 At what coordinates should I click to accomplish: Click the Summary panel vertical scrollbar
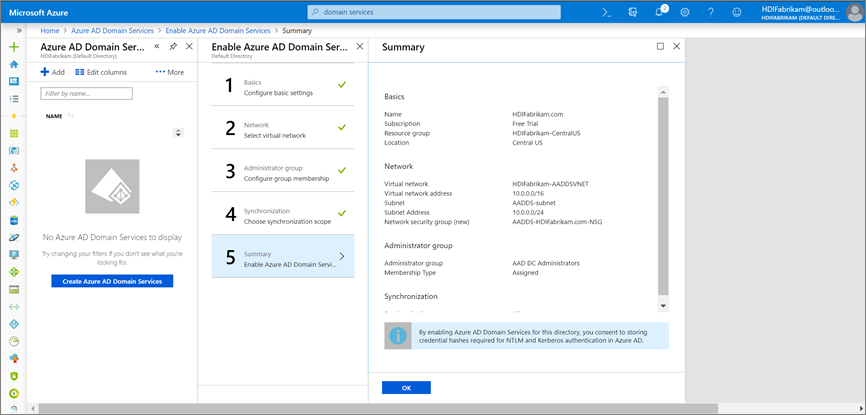(662, 195)
